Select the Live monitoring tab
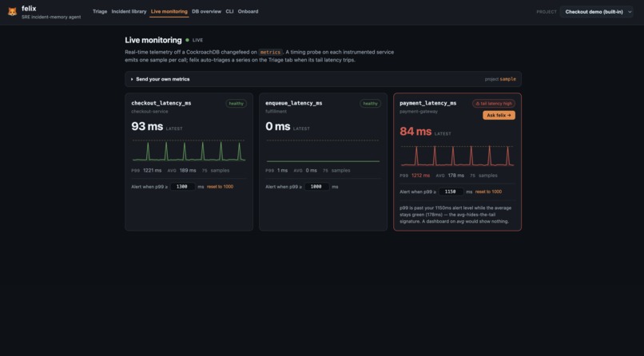The width and height of the screenshot is (644, 356). pos(169,11)
